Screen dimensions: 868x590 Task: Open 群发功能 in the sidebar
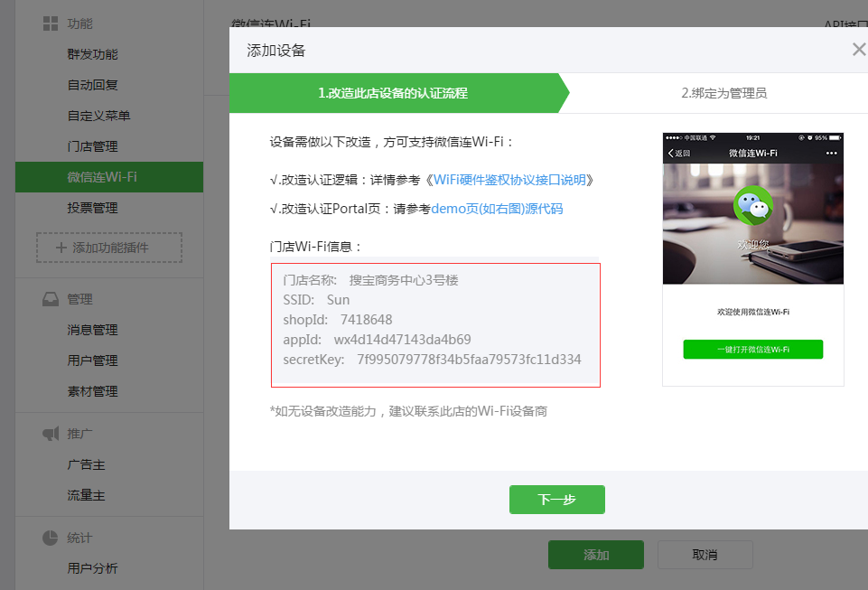[x=92, y=54]
